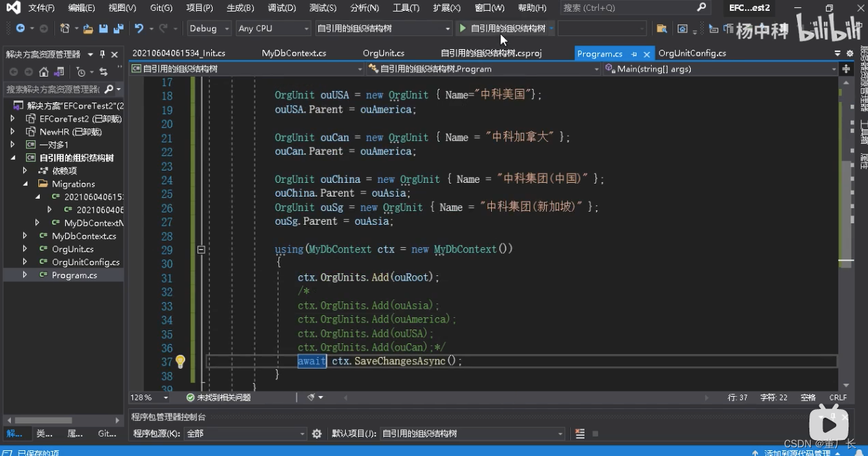Click the Home icon in Solution Explorer
Viewport: 868px width, 456px height.
[x=43, y=72]
